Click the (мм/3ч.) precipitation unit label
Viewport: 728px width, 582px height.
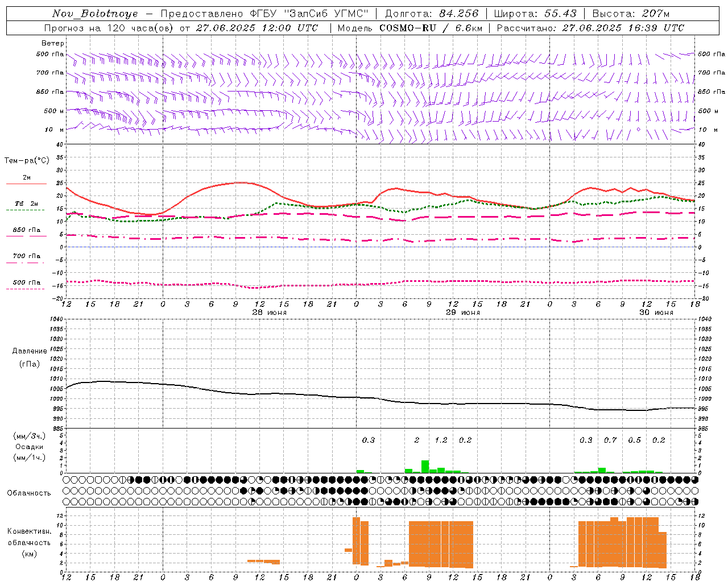[30, 436]
